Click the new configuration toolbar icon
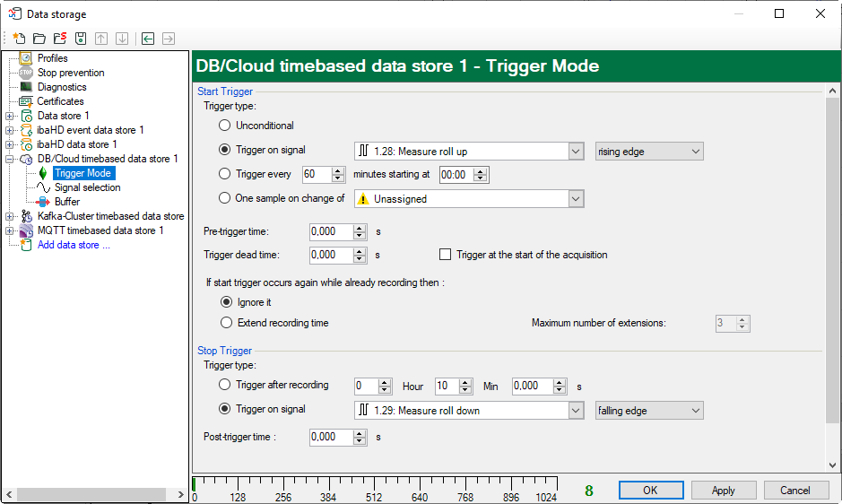Image resolution: width=842 pixels, height=504 pixels. (20, 39)
